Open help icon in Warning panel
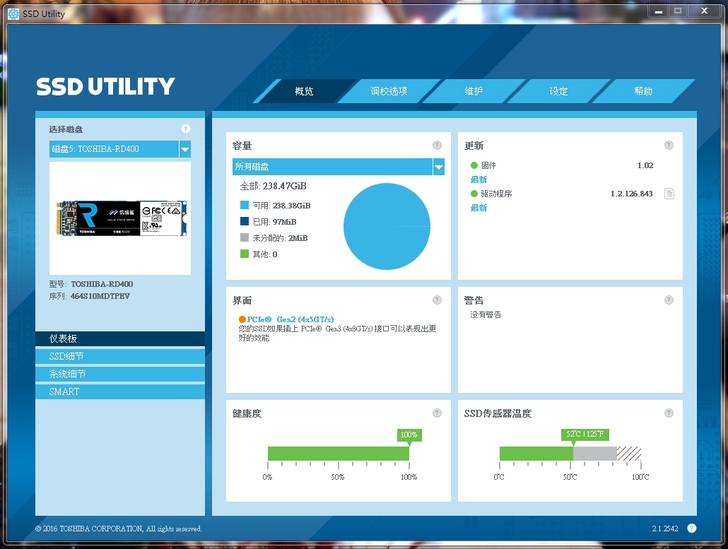728x549 pixels. pyautogui.click(x=669, y=300)
